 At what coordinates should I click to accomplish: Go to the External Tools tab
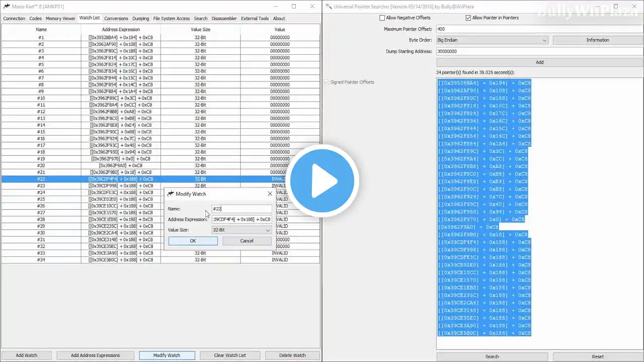pos(255,19)
